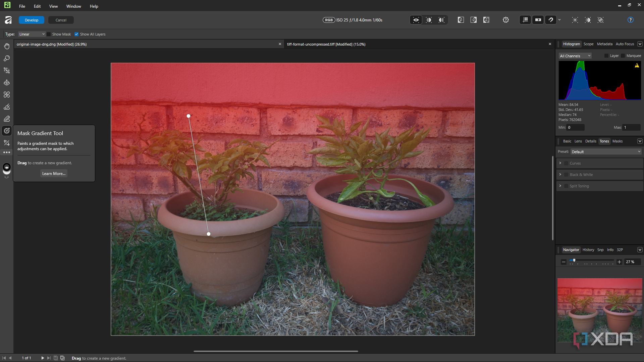Open the gradient Type Linear dropdown
The width and height of the screenshot is (644, 362).
pyautogui.click(x=32, y=34)
